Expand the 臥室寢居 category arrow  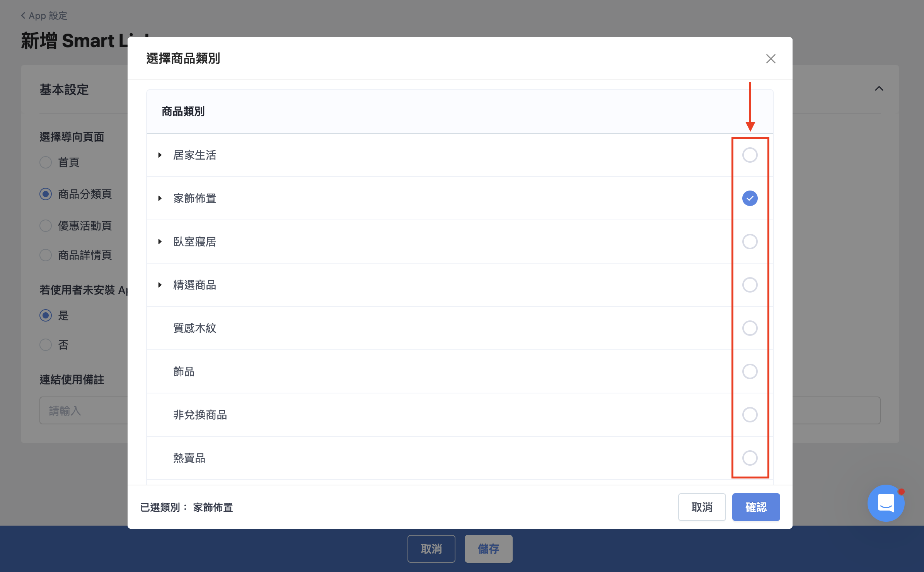coord(160,242)
